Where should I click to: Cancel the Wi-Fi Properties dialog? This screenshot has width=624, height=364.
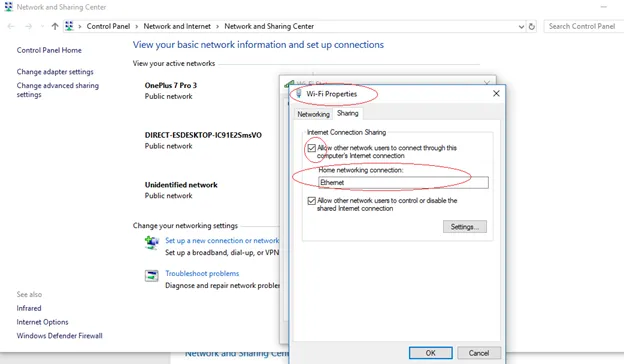(x=479, y=353)
